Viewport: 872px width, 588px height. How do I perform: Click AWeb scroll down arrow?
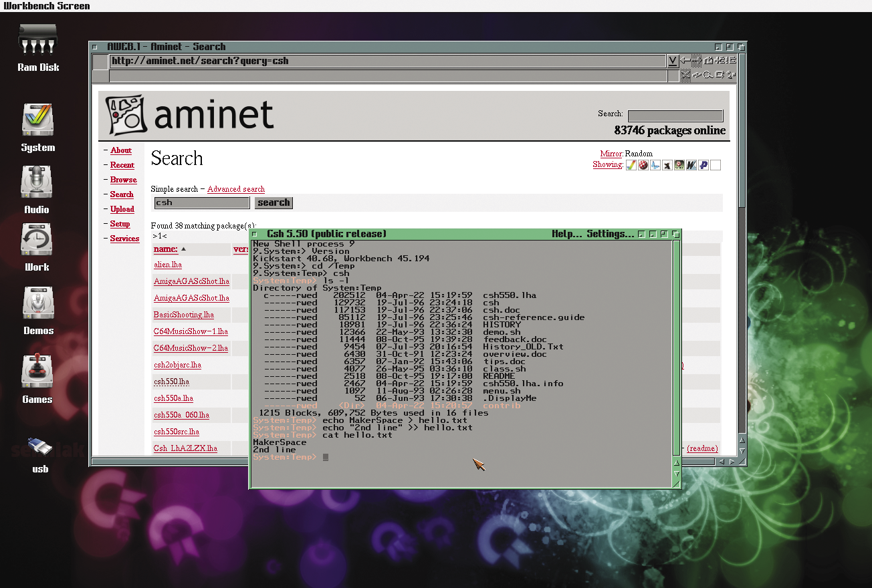tap(741, 452)
